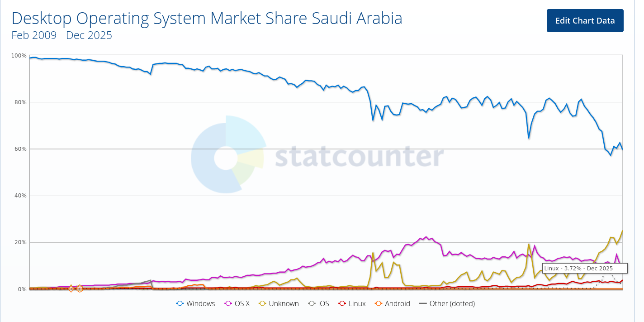The width and height of the screenshot is (644, 322).
Task: Click the Edit Chart Data button
Action: pos(585,21)
